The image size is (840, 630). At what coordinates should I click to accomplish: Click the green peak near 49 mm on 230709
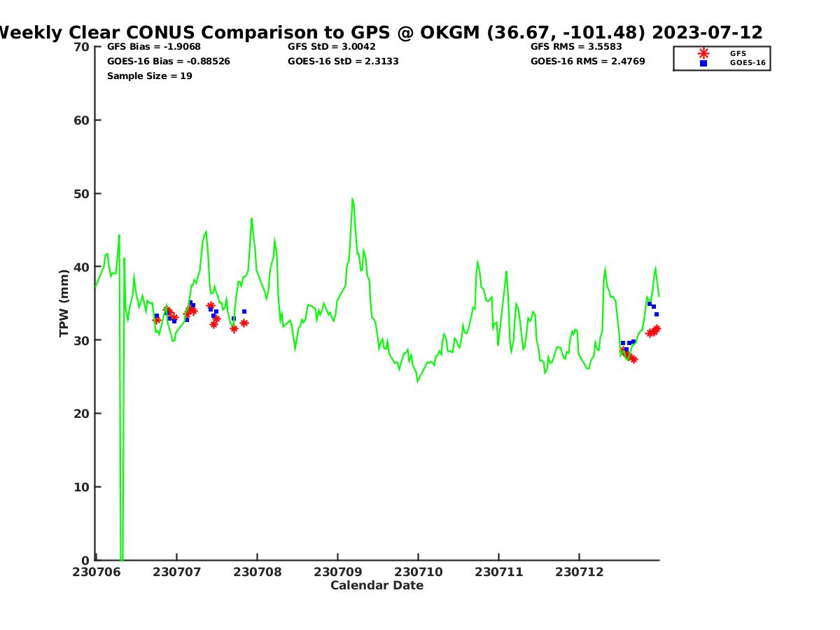(352, 199)
